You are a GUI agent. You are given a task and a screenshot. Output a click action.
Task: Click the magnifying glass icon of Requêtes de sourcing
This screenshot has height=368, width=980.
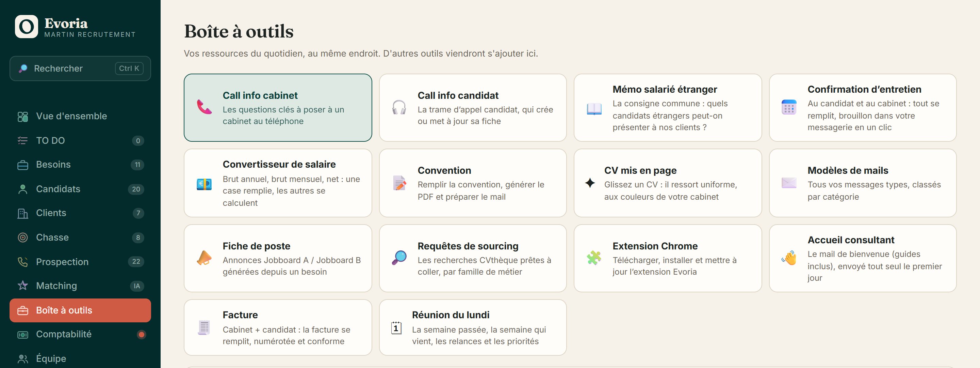point(399,258)
